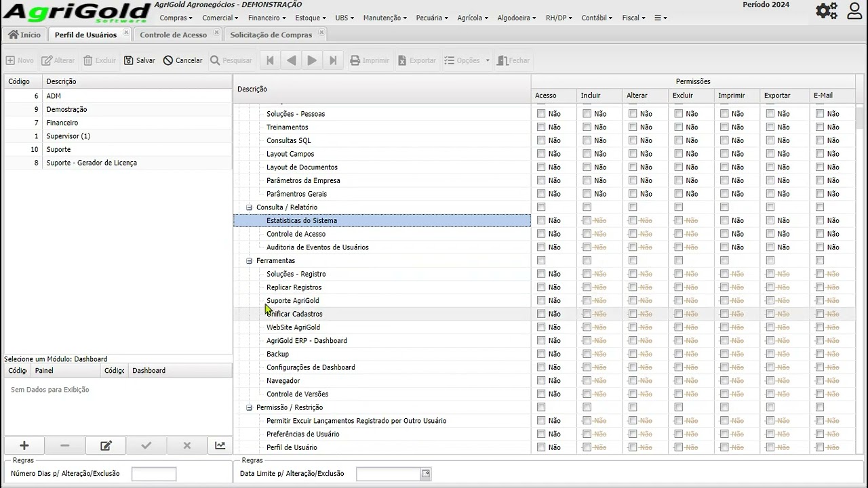
Task: Collapse the Ferramentas tree group
Action: (x=250, y=261)
